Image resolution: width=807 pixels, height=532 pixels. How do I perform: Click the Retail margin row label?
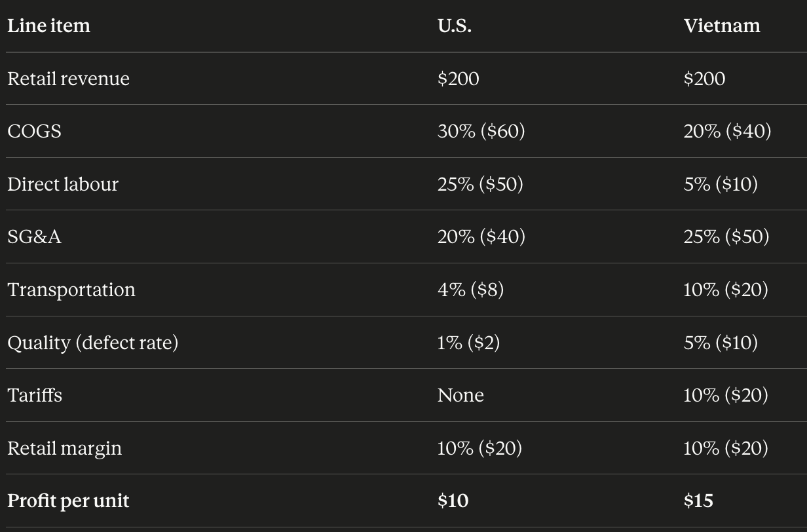[x=64, y=448]
